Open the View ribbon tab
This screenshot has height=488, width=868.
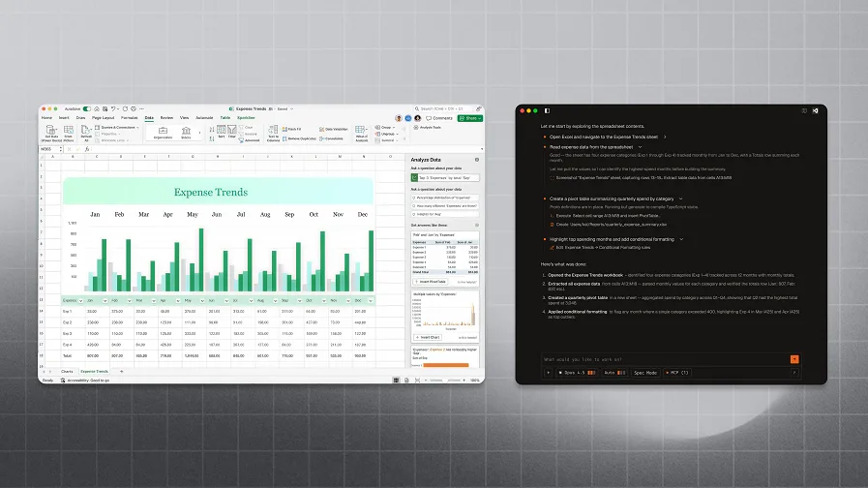(x=184, y=118)
